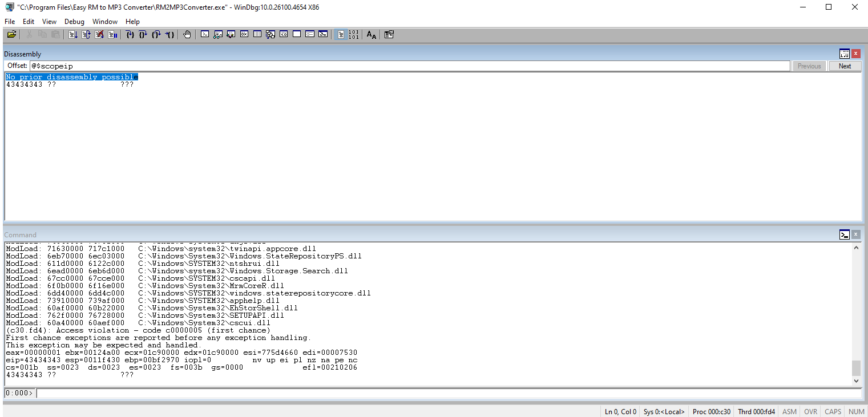Click the Open source file icon
Screen dimensions: 868x417
click(11, 35)
